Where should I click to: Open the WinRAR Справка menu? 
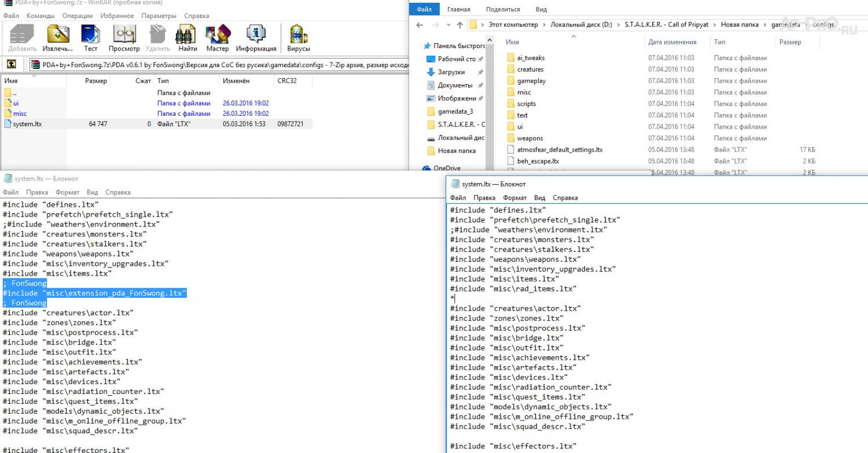pos(197,16)
